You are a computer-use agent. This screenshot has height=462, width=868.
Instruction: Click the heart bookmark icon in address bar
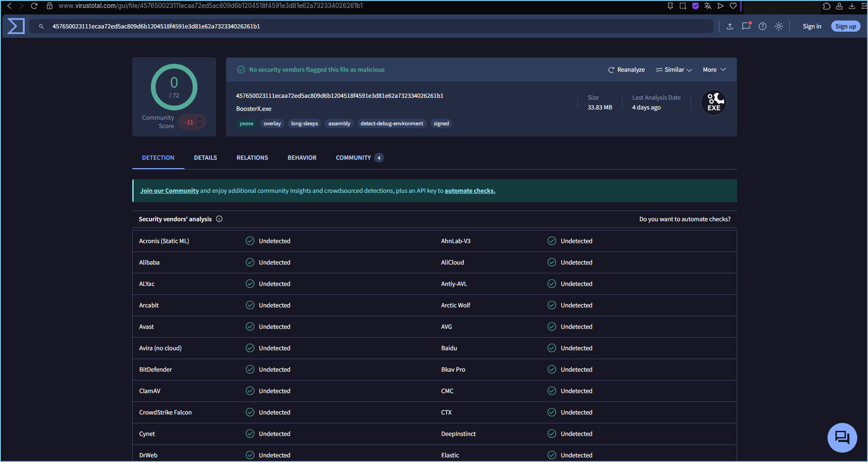[x=733, y=6]
